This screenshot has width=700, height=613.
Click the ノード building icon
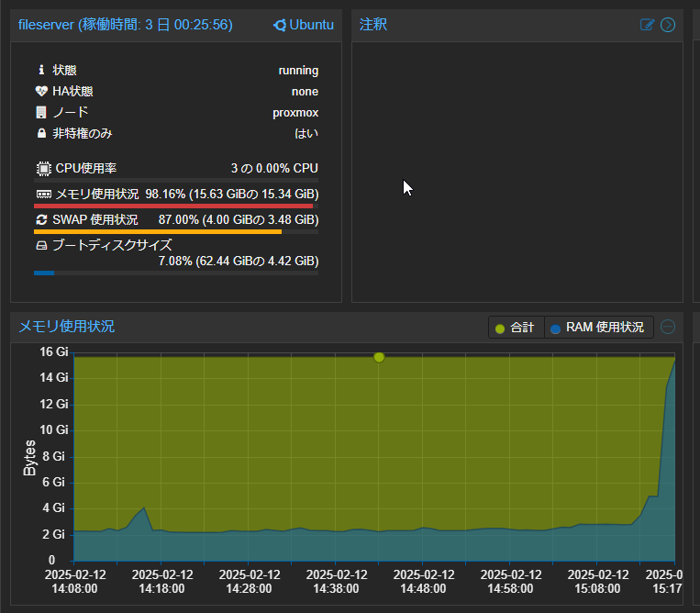click(x=41, y=112)
